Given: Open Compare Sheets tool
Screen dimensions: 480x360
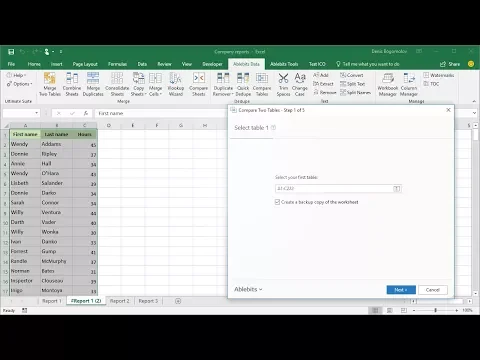Looking at the screenshot, I should (x=198, y=84).
